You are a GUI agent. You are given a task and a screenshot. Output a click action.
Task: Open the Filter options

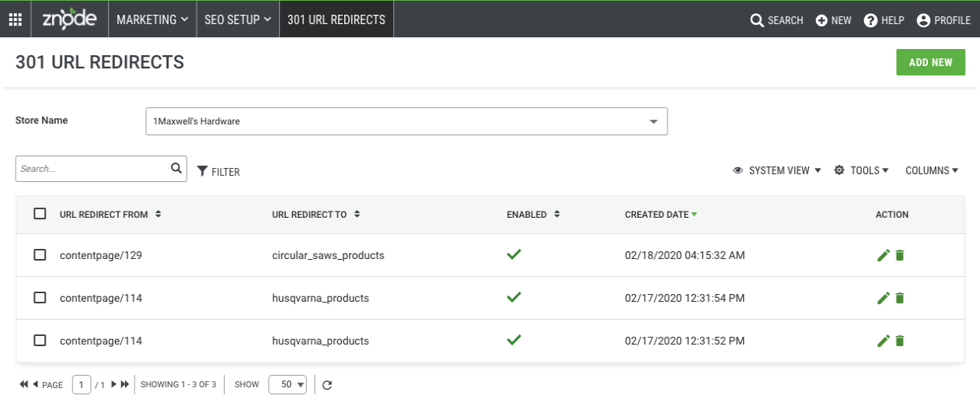(218, 171)
